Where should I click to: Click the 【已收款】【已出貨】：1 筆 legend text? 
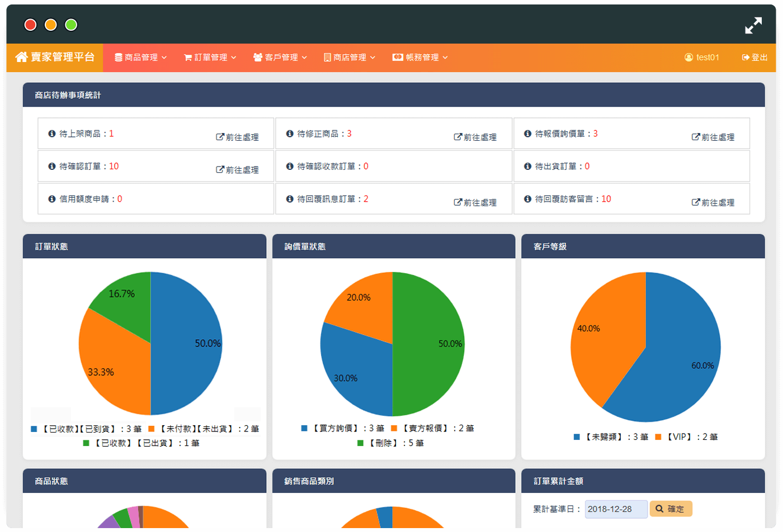click(x=146, y=443)
